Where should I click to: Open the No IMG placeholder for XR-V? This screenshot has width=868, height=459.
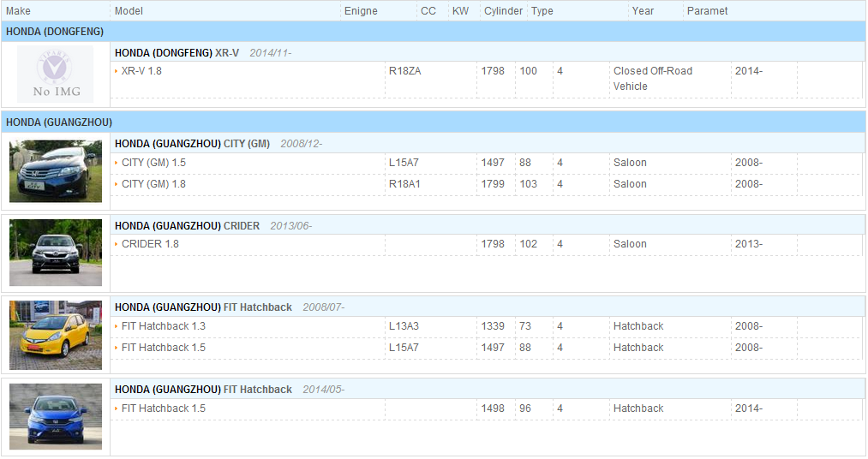[x=56, y=75]
